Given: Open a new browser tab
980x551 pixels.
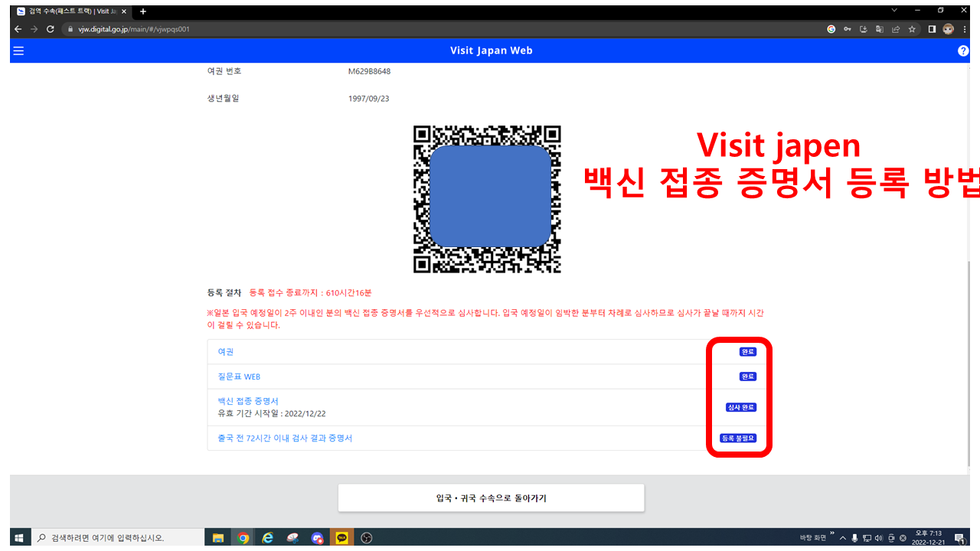Looking at the screenshot, I should pyautogui.click(x=143, y=11).
